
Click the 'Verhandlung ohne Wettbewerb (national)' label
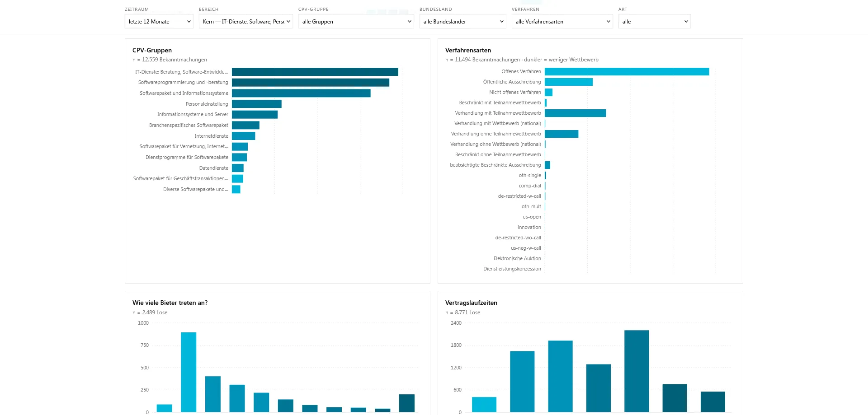click(495, 144)
